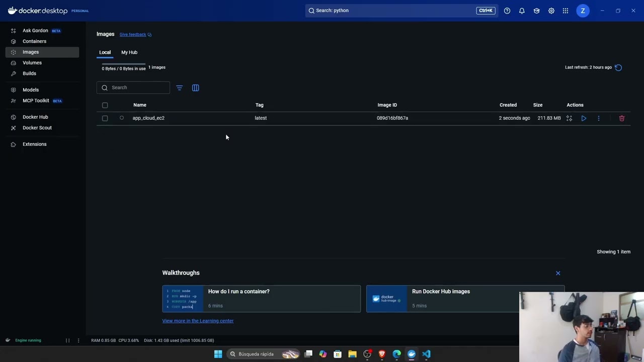Sort by the Tag column header

(x=260, y=105)
